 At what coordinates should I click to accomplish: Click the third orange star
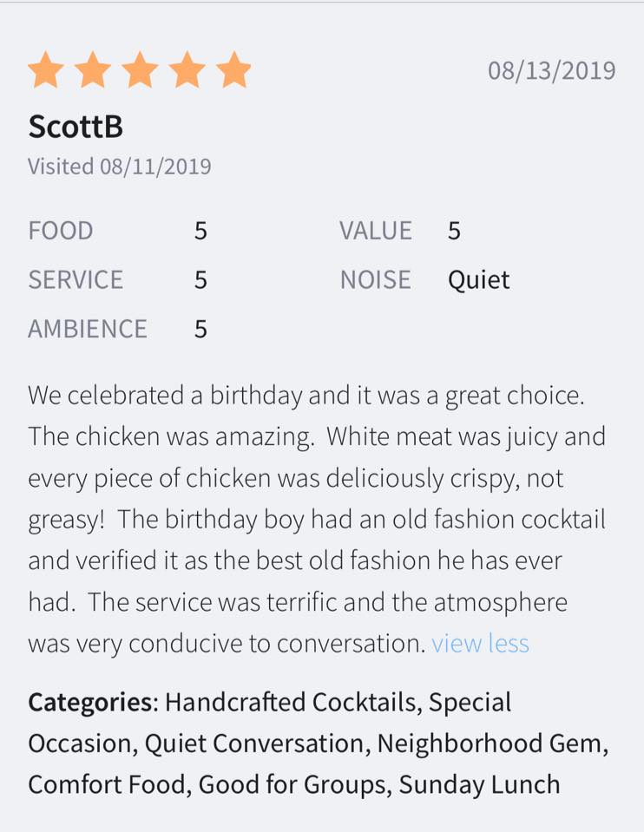pyautogui.click(x=140, y=70)
